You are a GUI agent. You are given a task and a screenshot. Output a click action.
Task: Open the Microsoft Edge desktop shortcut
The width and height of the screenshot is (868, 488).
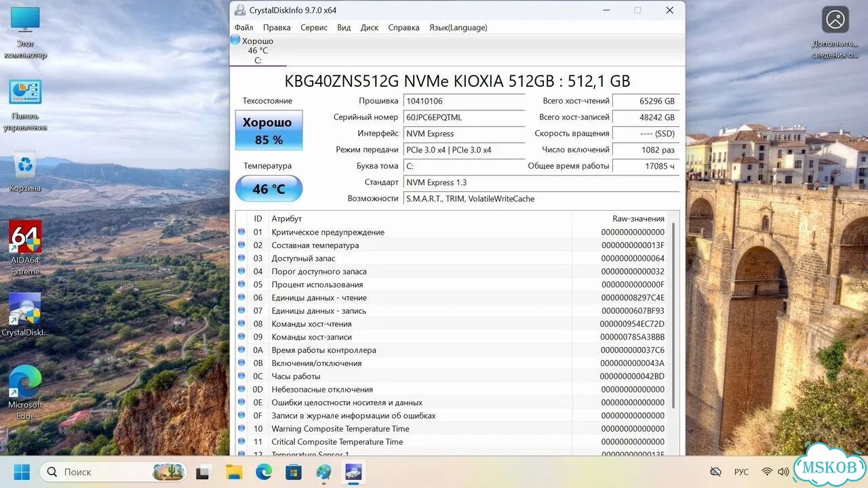25,392
